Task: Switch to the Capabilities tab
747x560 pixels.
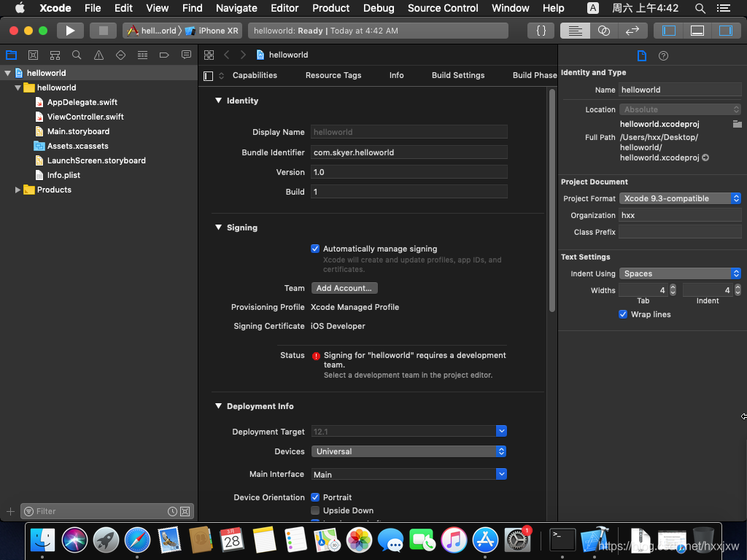Action: (255, 75)
